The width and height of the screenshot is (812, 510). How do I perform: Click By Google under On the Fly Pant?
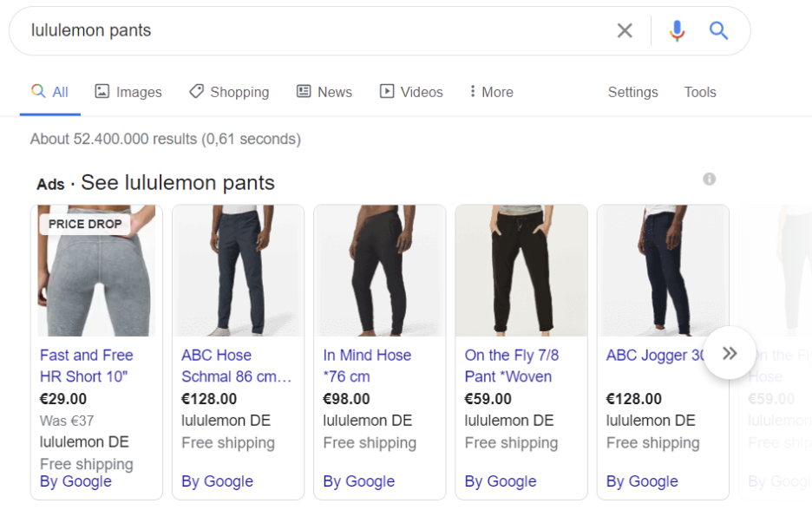[x=501, y=481]
